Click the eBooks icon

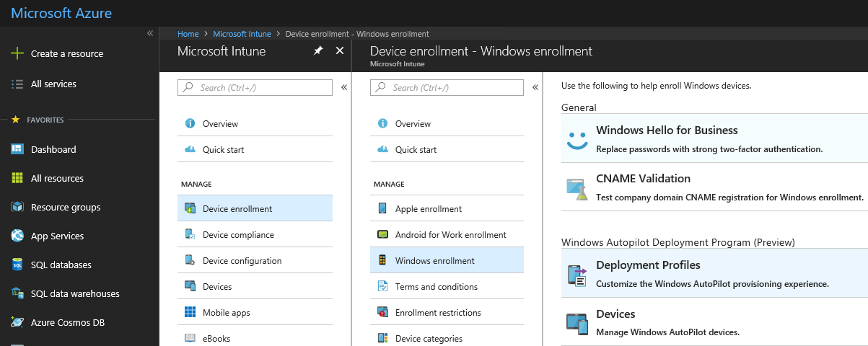[190, 338]
